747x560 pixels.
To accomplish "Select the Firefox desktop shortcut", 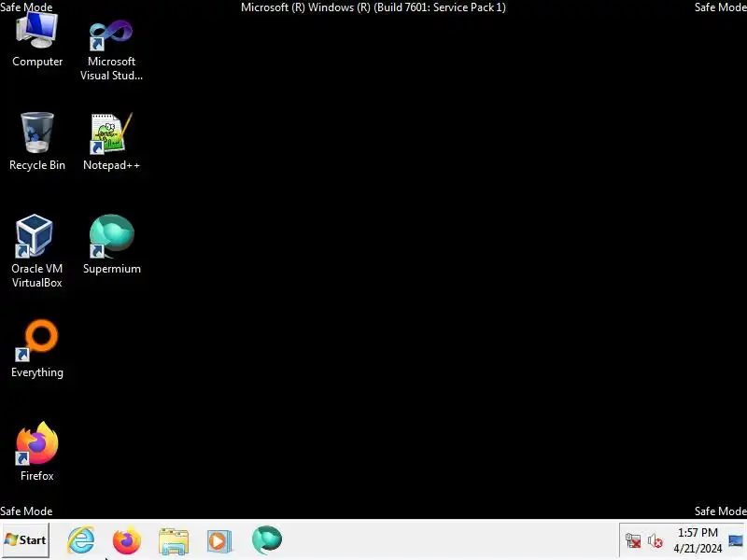I will point(37,452).
